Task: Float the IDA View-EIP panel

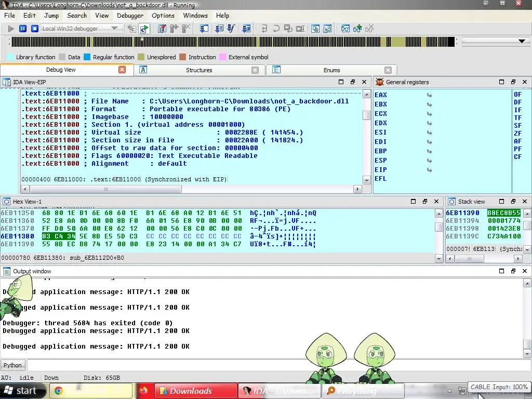Action: click(x=353, y=82)
